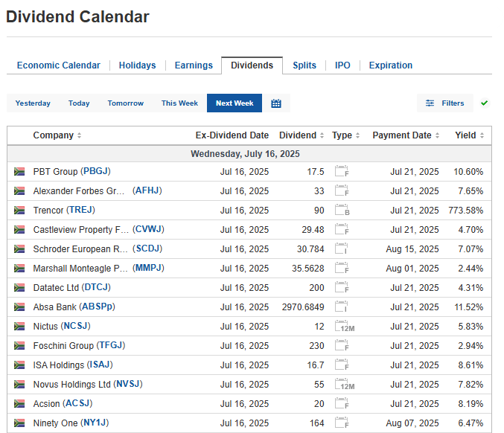Click the type icon in Marshall Monteagle row
The width and height of the screenshot is (504, 433).
coord(342,268)
